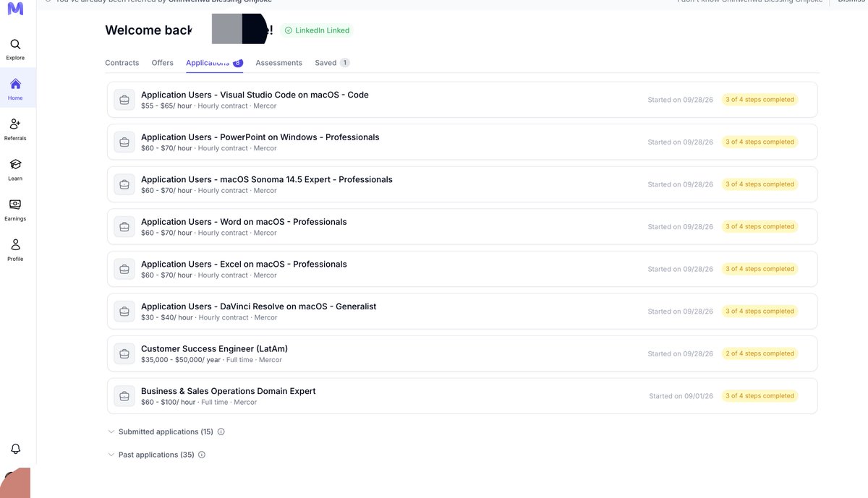Screen dimensions: 868x498
Task: Click briefcase icon for DaVinci Resolve application
Action: (124, 312)
